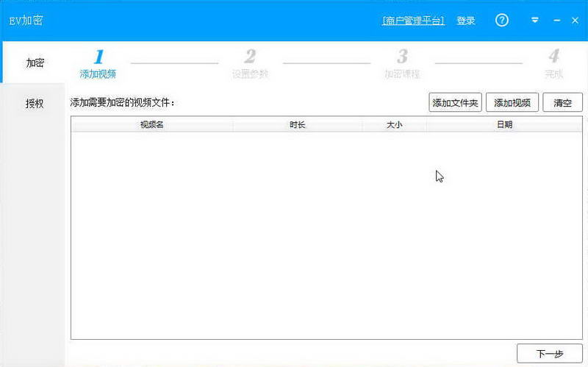The width and height of the screenshot is (588, 367).
Task: Click the 清空 clear button
Action: (562, 102)
